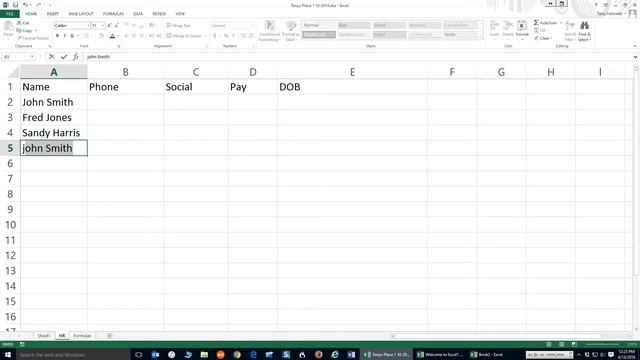Open the font name dropdown

pyautogui.click(x=88, y=25)
